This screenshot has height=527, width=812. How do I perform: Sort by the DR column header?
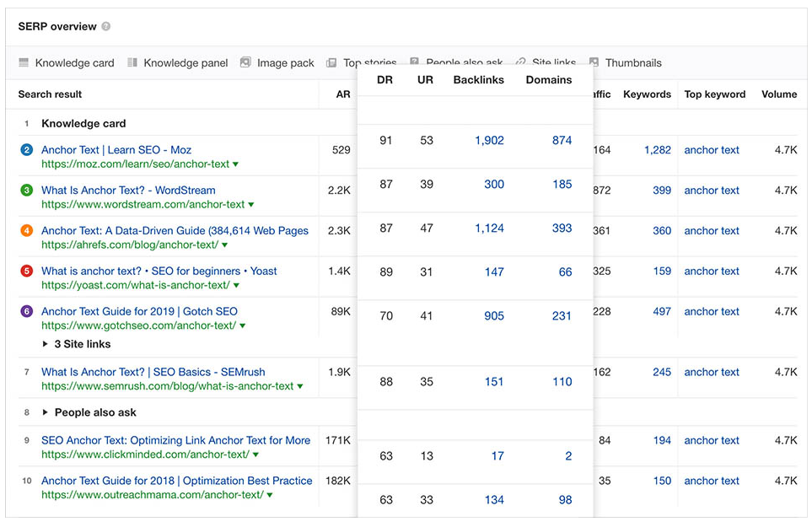pyautogui.click(x=384, y=80)
